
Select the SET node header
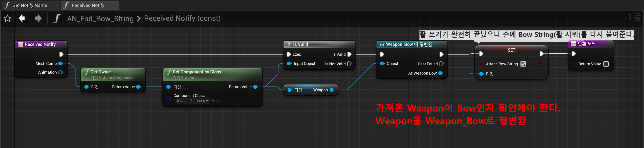click(511, 50)
